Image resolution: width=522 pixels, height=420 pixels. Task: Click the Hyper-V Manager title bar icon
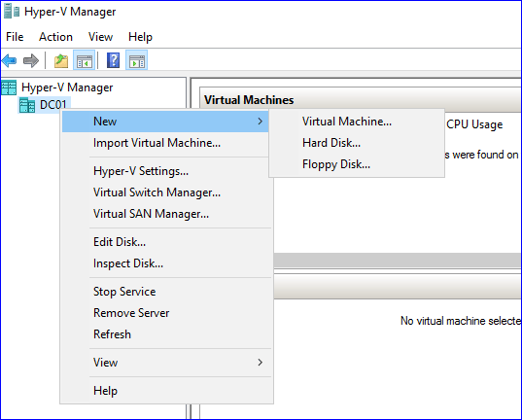(12, 12)
